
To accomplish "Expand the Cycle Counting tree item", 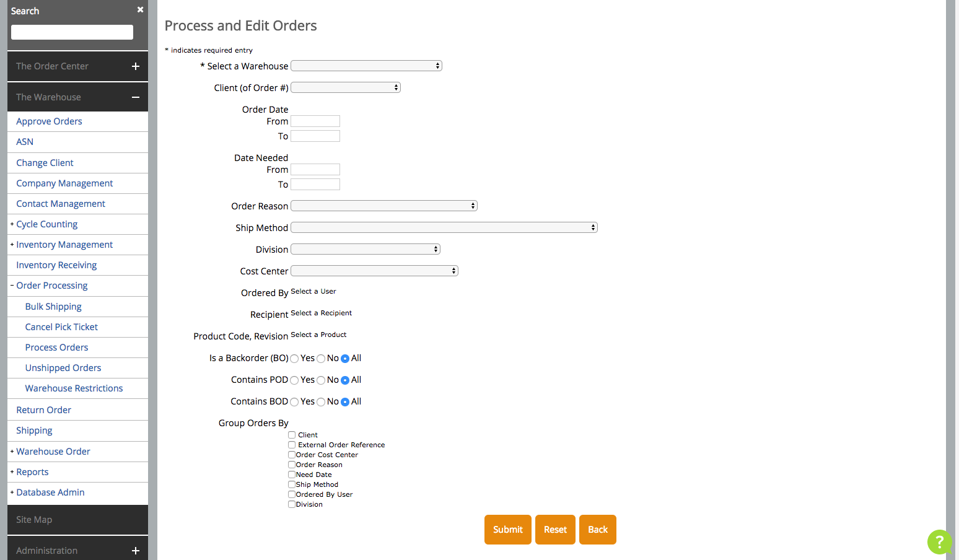I will [x=12, y=224].
